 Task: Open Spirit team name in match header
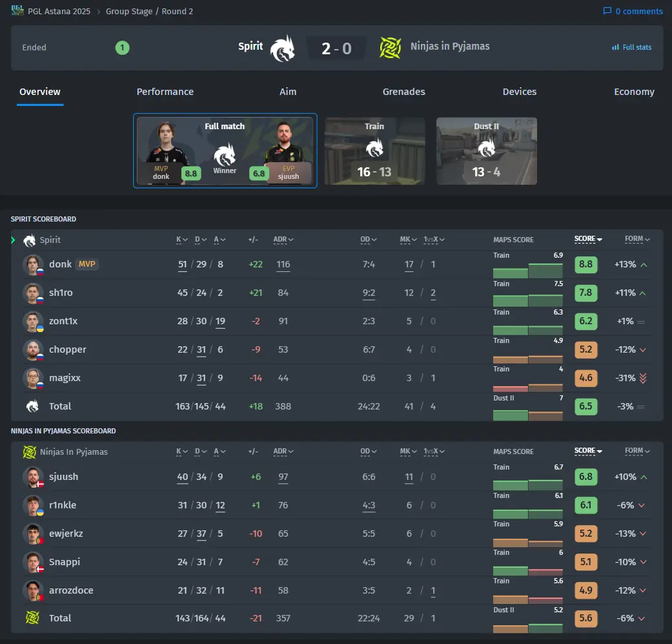pyautogui.click(x=250, y=47)
